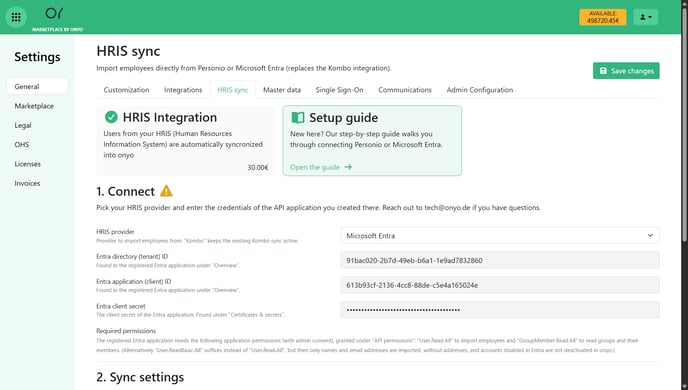
Task: Open Legal settings section
Action: (23, 125)
